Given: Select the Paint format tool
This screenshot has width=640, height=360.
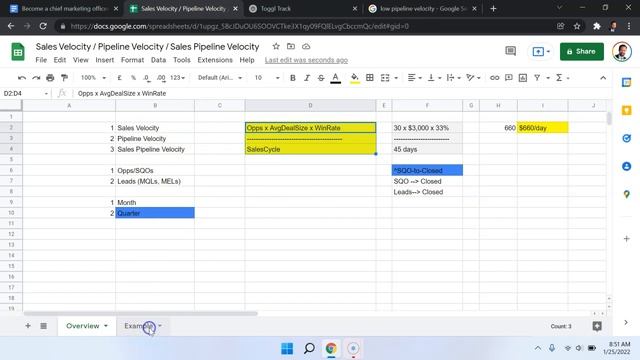Looking at the screenshot, I should pyautogui.click(x=64, y=78).
